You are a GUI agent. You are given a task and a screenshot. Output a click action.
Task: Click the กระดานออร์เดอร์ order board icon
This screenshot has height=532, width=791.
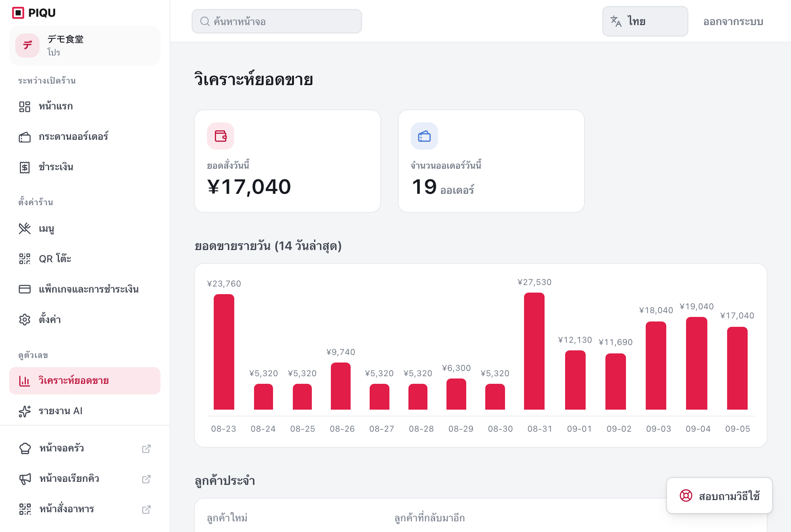point(25,137)
